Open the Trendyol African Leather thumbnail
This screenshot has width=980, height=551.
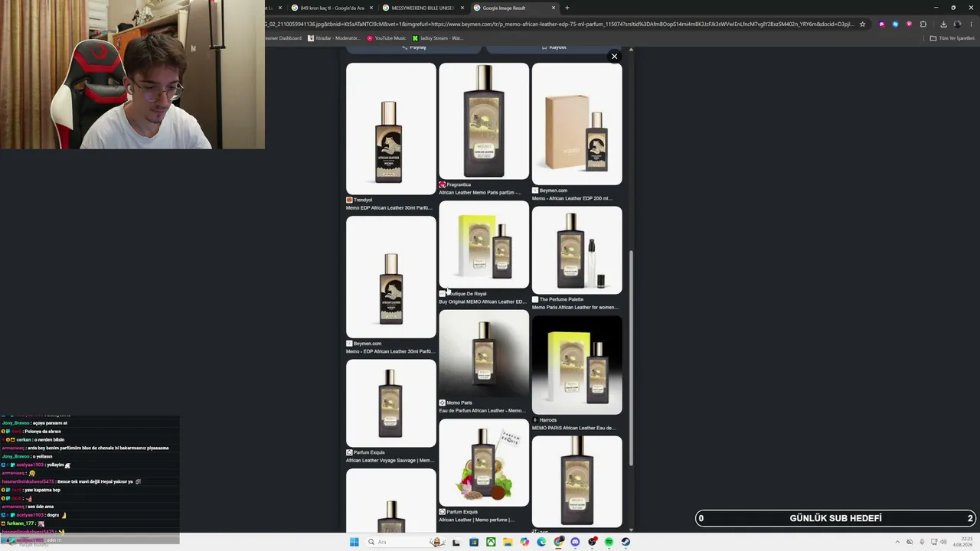coord(391,129)
